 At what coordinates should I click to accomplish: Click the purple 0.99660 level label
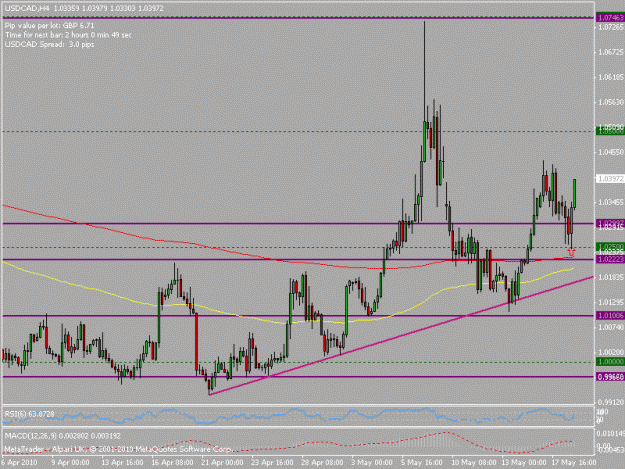610,377
